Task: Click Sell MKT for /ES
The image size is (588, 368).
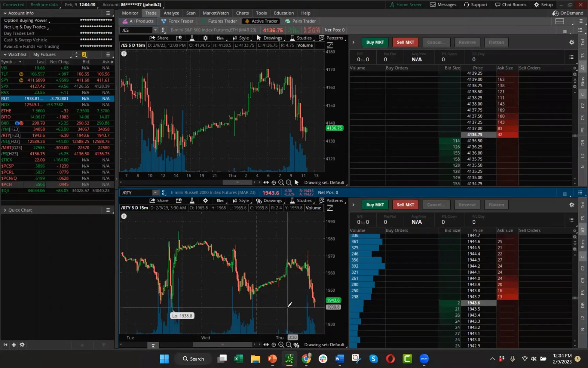Action: pos(406,42)
